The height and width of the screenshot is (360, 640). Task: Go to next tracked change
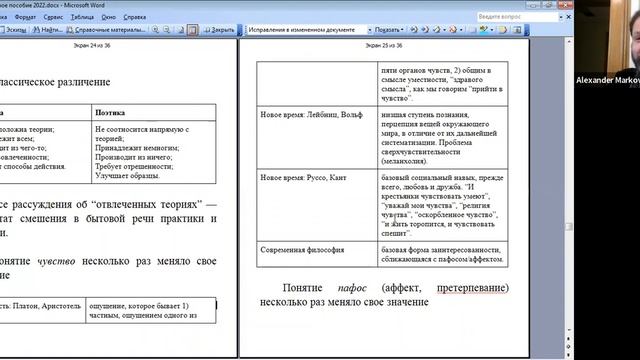(x=425, y=30)
